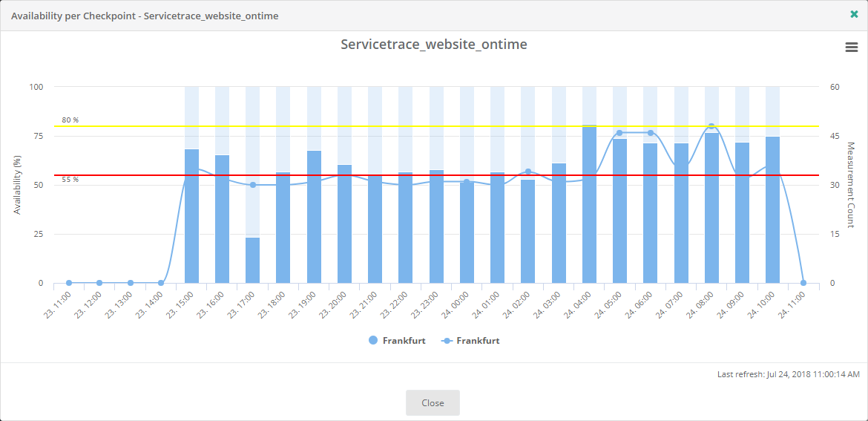Click the line data point at 24. 11:00
868x421 pixels.
point(803,282)
